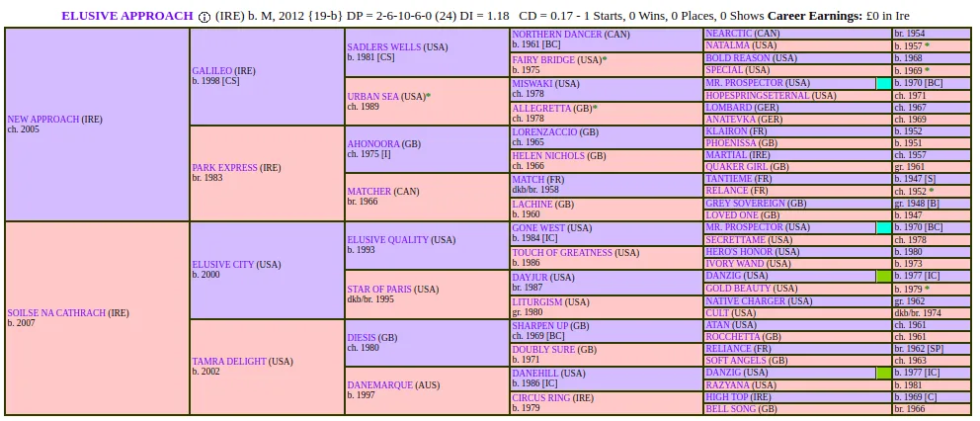Select the DANEMARQUE (AUS) link
This screenshot has height=421, width=980.
point(380,385)
